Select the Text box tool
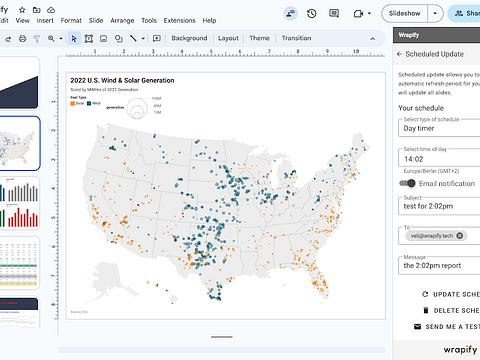480x360 pixels. (x=89, y=39)
